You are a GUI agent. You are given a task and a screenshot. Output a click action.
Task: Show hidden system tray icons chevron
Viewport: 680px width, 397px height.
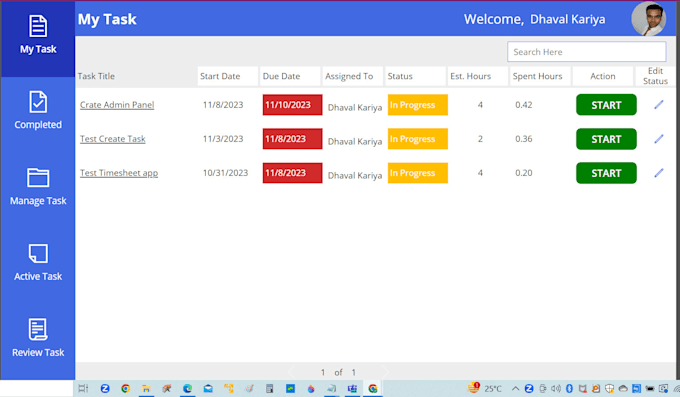[x=516, y=388]
